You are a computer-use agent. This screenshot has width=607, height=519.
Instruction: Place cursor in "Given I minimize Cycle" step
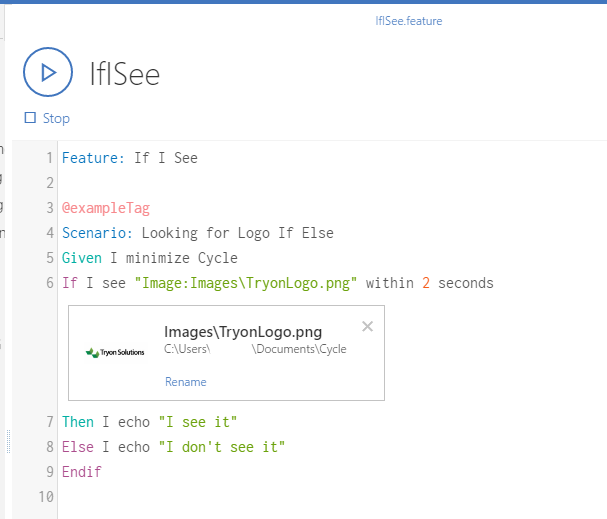(x=150, y=258)
